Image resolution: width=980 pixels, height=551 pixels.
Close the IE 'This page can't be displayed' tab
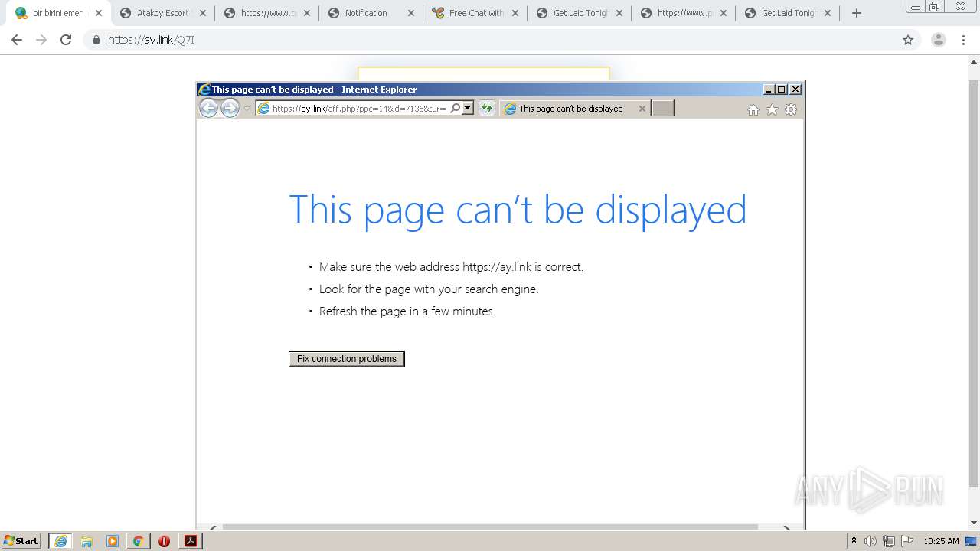click(642, 109)
